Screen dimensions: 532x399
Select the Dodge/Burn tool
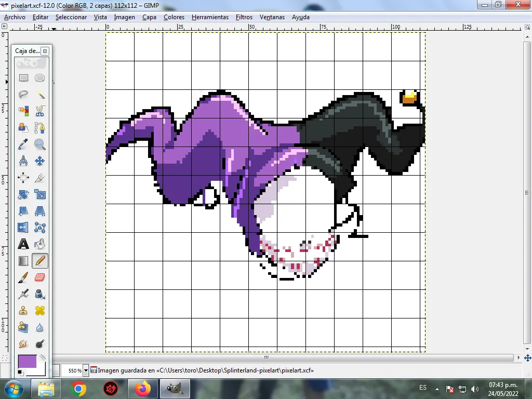point(39,344)
